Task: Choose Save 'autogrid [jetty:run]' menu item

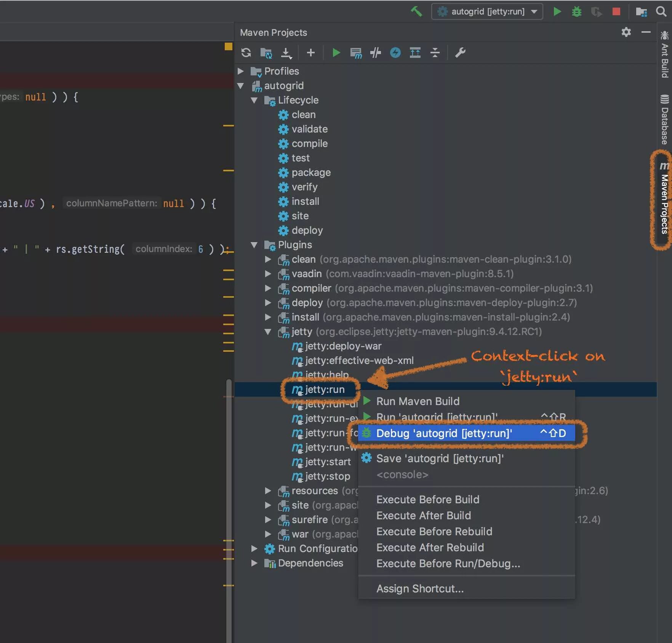Action: click(x=467, y=458)
